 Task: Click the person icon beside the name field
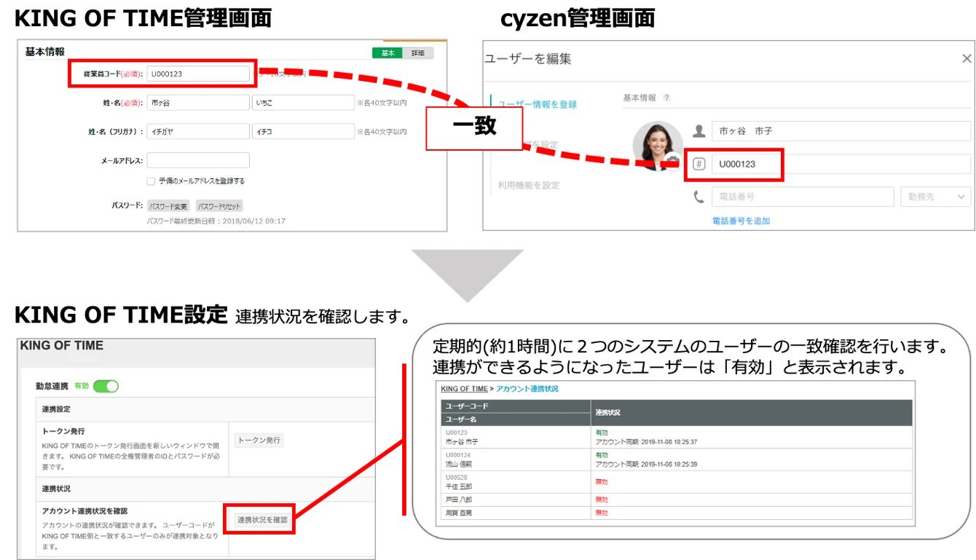pos(698,131)
